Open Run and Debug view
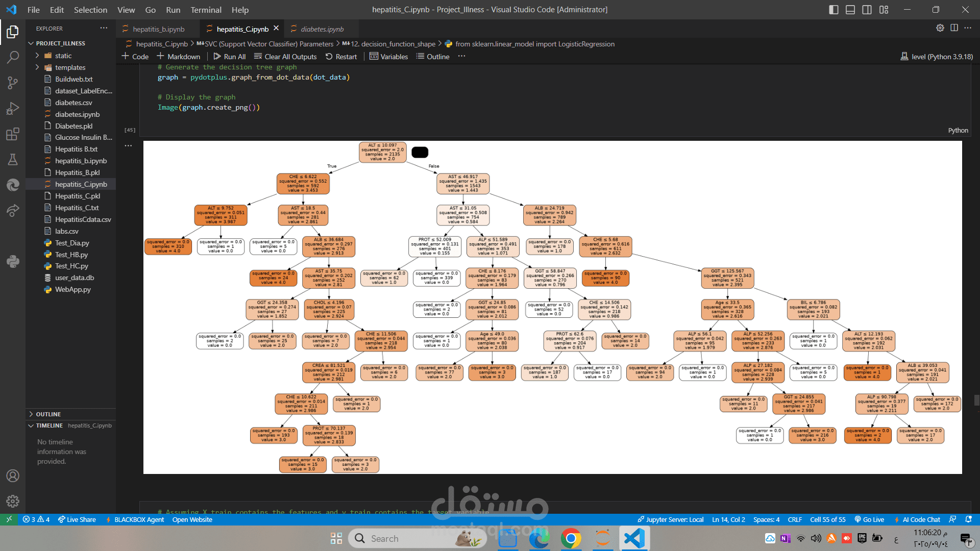The height and width of the screenshot is (551, 980). (x=13, y=109)
